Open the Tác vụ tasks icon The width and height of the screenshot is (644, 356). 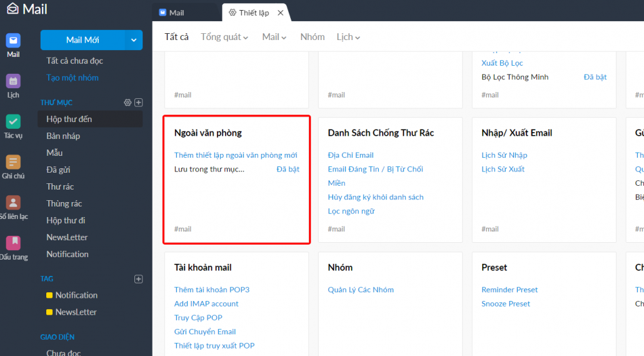point(13,121)
